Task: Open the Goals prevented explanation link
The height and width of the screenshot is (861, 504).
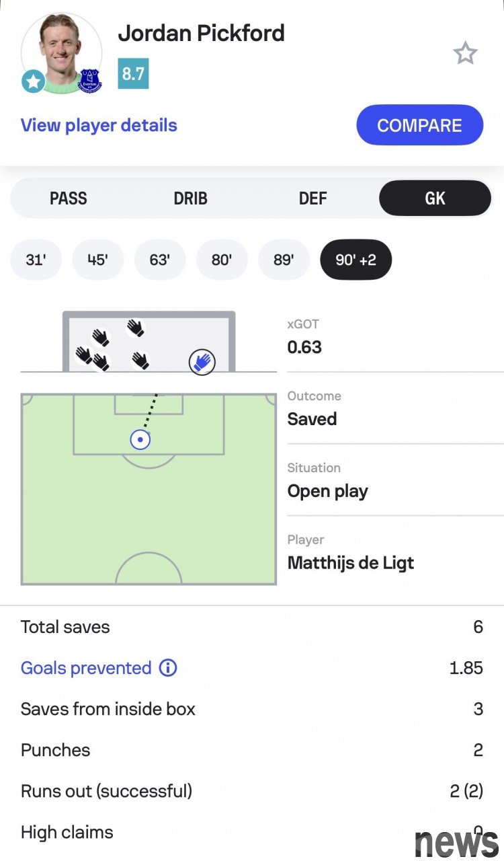Action: (x=86, y=668)
